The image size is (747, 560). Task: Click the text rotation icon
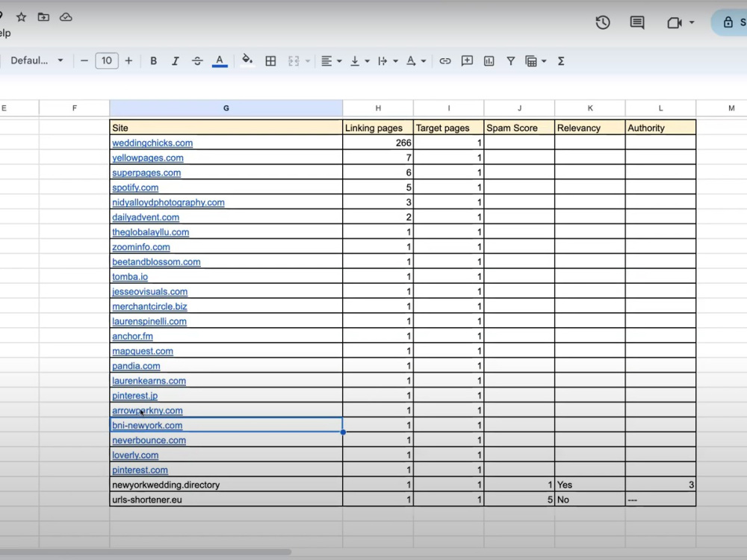pyautogui.click(x=411, y=61)
